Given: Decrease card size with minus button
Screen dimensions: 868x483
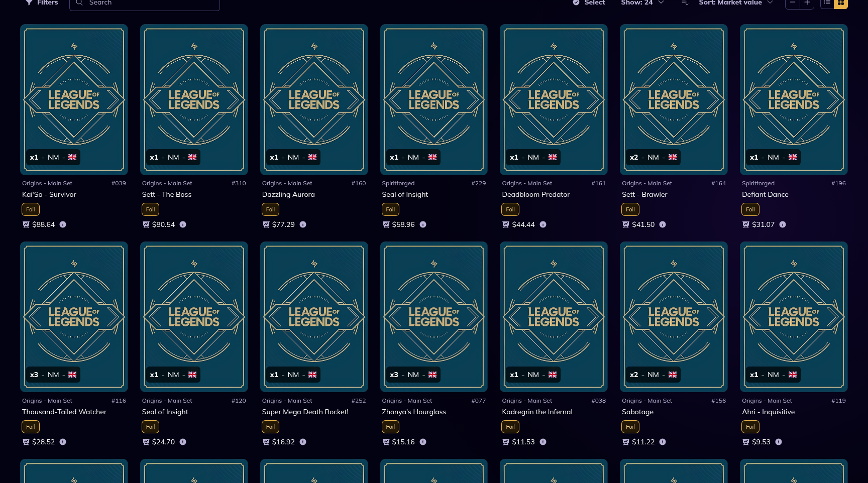Looking at the screenshot, I should coord(793,3).
